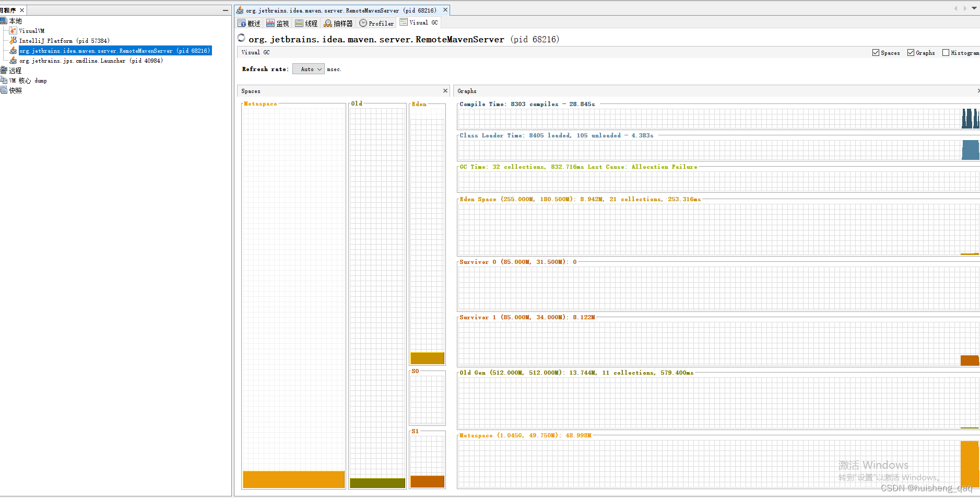Click the 快照 (Snapshots) icon
The width and height of the screenshot is (980, 498).
(x=3, y=90)
